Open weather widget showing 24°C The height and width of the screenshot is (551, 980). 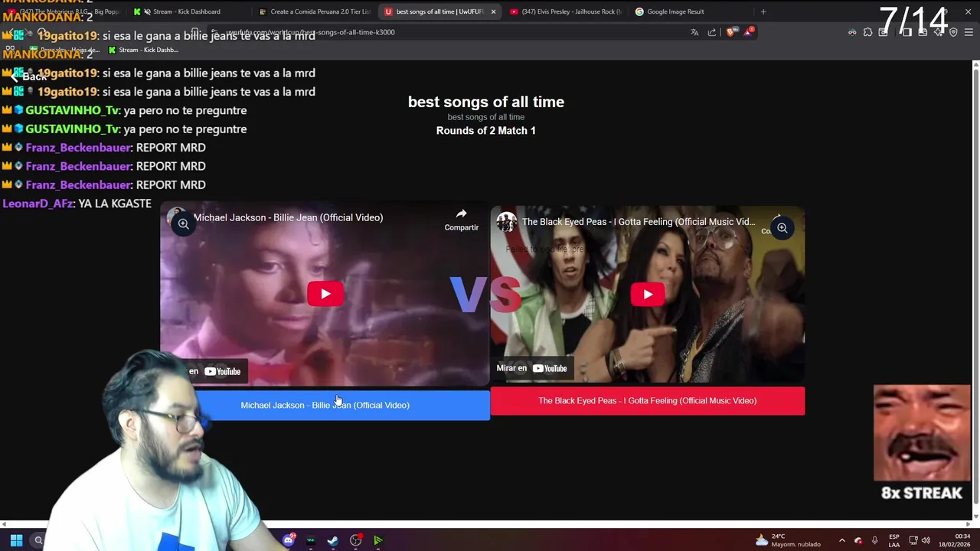788,540
